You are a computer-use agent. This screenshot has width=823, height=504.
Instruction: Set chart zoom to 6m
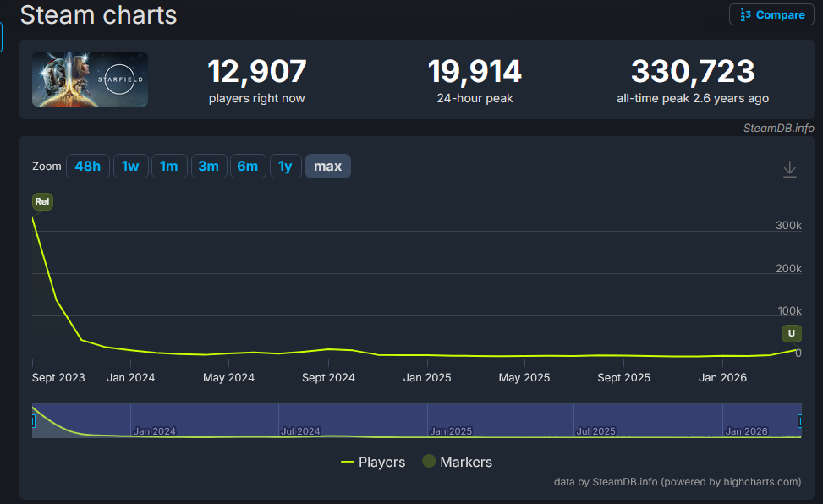pos(248,167)
